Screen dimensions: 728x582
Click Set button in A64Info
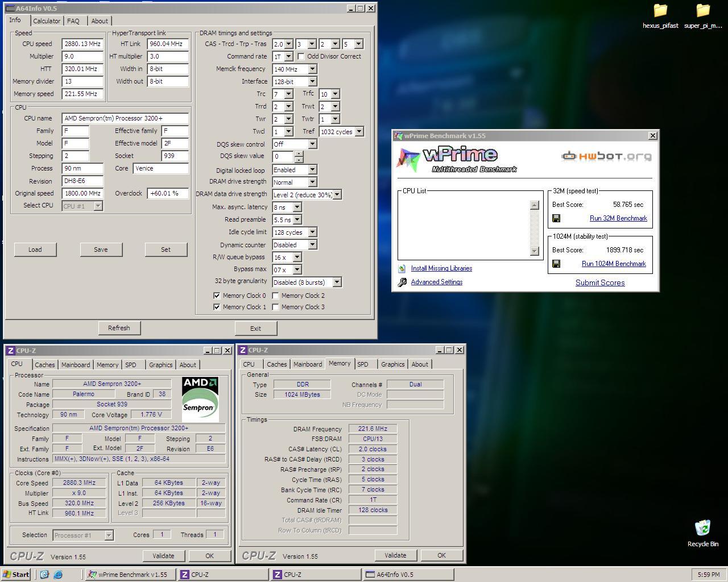coord(166,250)
